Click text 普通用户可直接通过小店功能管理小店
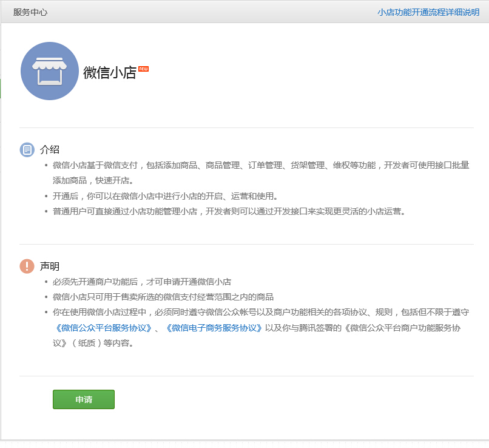Viewport: 489px width, 448px height. pos(125,211)
